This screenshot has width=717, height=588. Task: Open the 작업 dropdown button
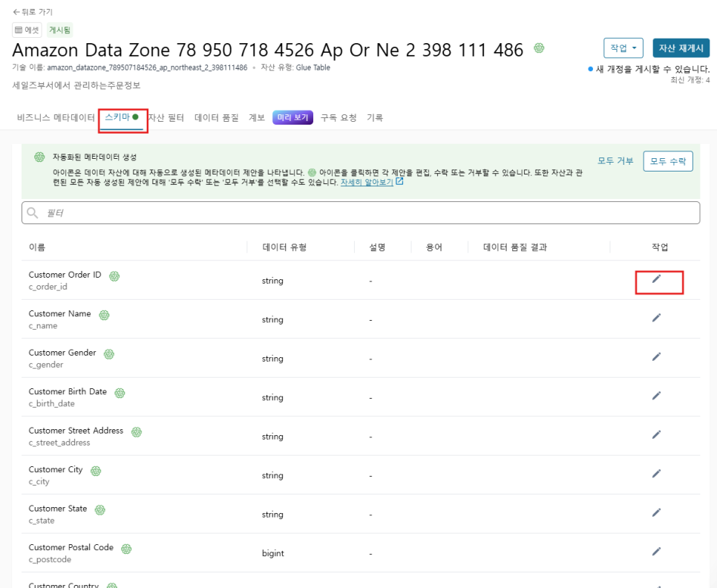[623, 48]
